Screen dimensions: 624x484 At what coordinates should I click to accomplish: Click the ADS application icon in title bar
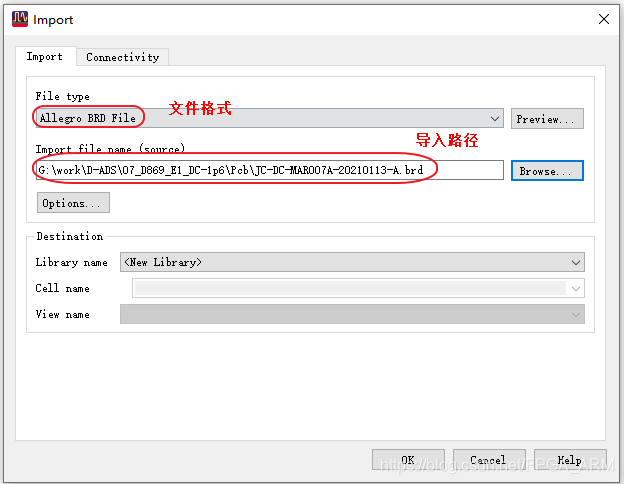(20, 19)
